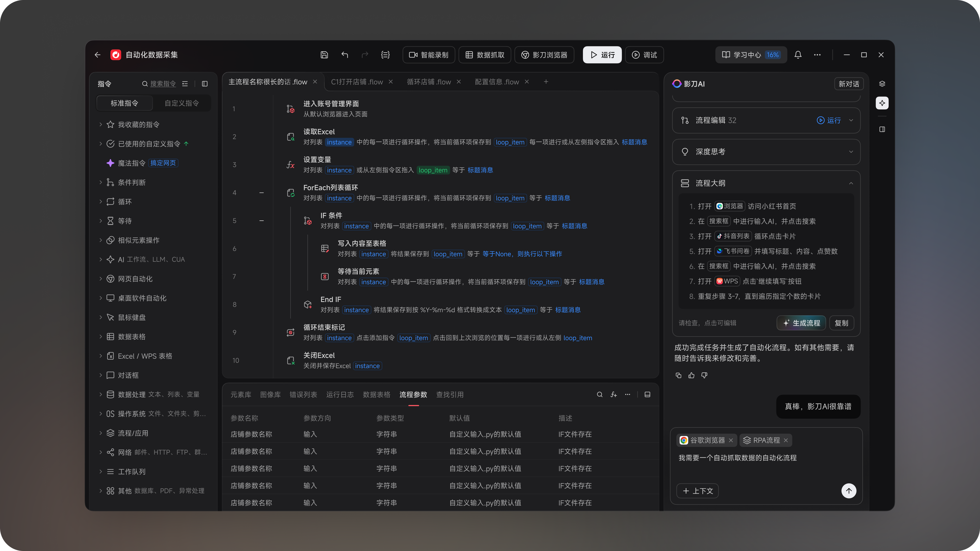Click the layers icon on right sidebar
980x551 pixels.
point(882,84)
